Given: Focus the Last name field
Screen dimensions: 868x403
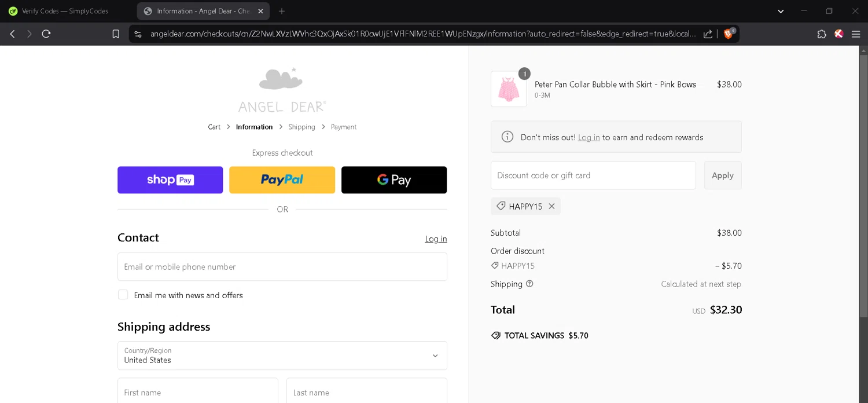Looking at the screenshot, I should [x=367, y=392].
